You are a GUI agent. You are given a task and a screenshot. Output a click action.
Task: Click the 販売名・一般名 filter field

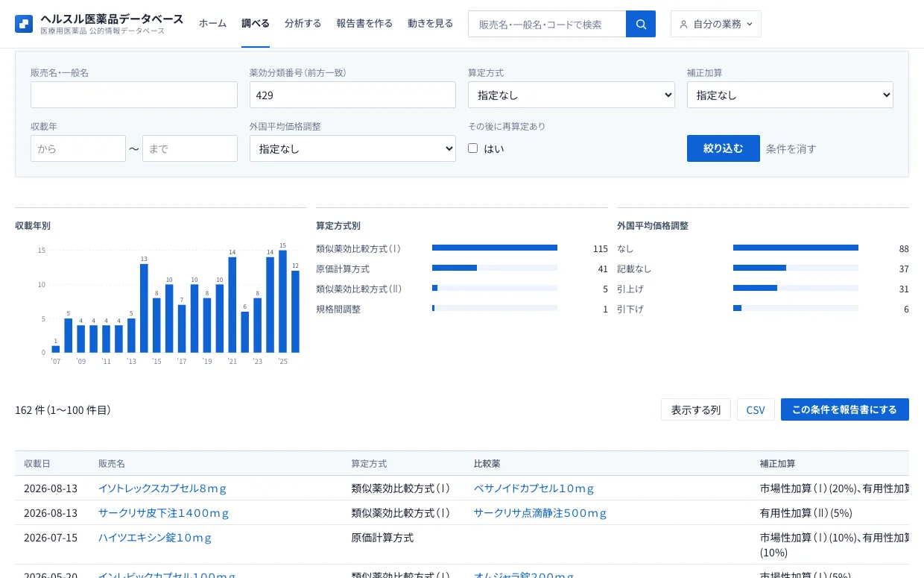(x=134, y=95)
